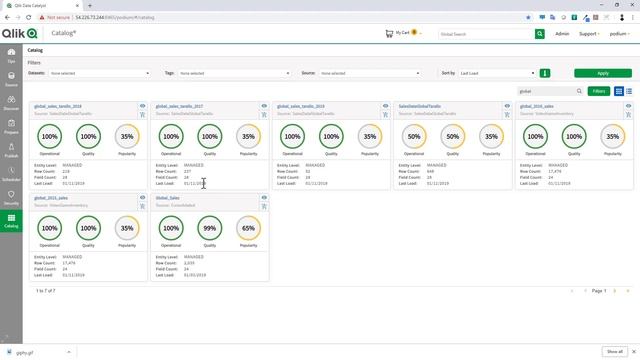640x360 pixels.
Task: Open the Datasets filter dropdown
Action: pyautogui.click(x=100, y=73)
